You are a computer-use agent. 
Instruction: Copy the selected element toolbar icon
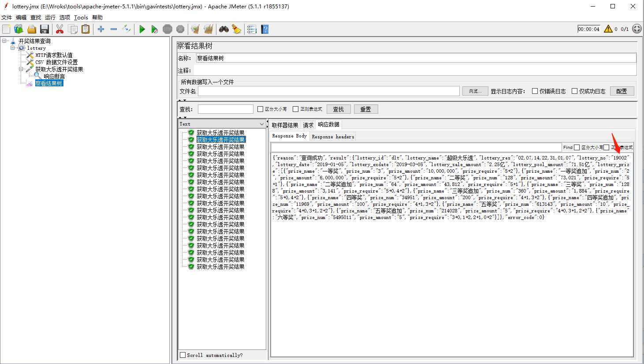[73, 29]
